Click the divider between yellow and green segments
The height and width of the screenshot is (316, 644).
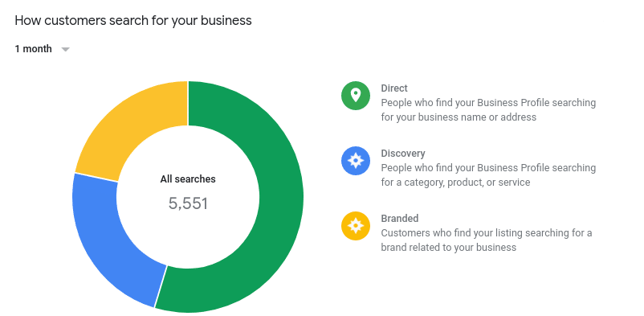(x=188, y=103)
